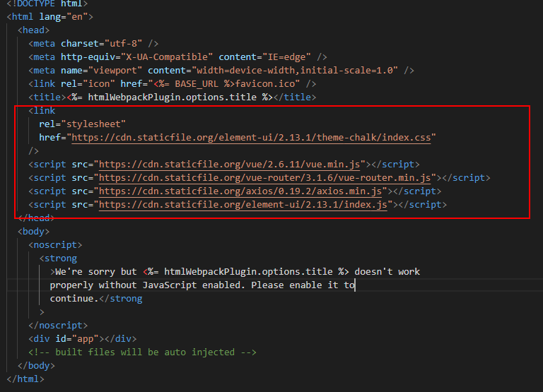Click the viewport meta content value
This screenshot has height=392, width=543.
295,71
